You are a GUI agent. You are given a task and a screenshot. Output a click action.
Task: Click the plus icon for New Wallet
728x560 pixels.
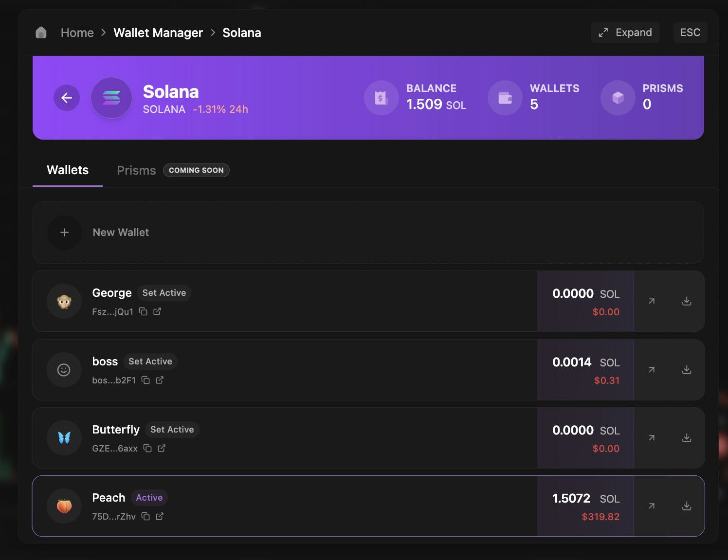65,233
